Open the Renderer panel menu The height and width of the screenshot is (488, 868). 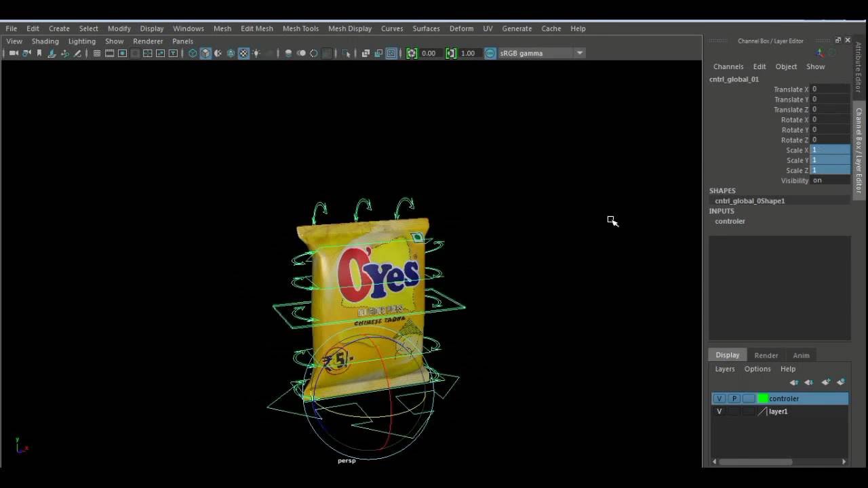[148, 41]
